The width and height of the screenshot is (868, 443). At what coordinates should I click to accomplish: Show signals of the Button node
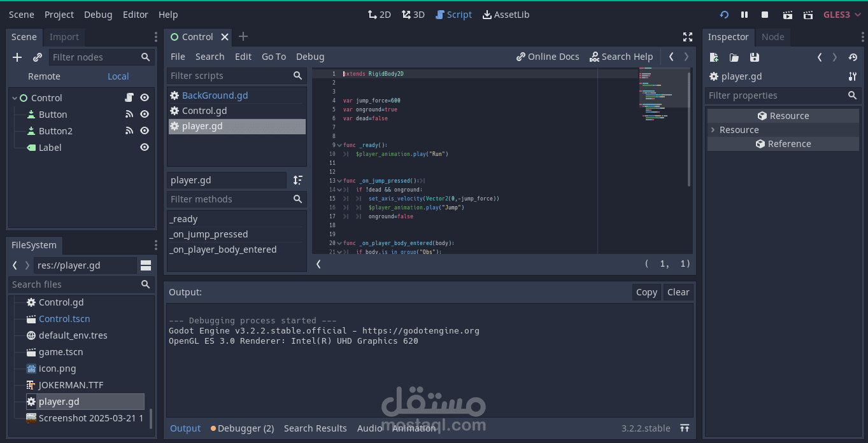129,115
